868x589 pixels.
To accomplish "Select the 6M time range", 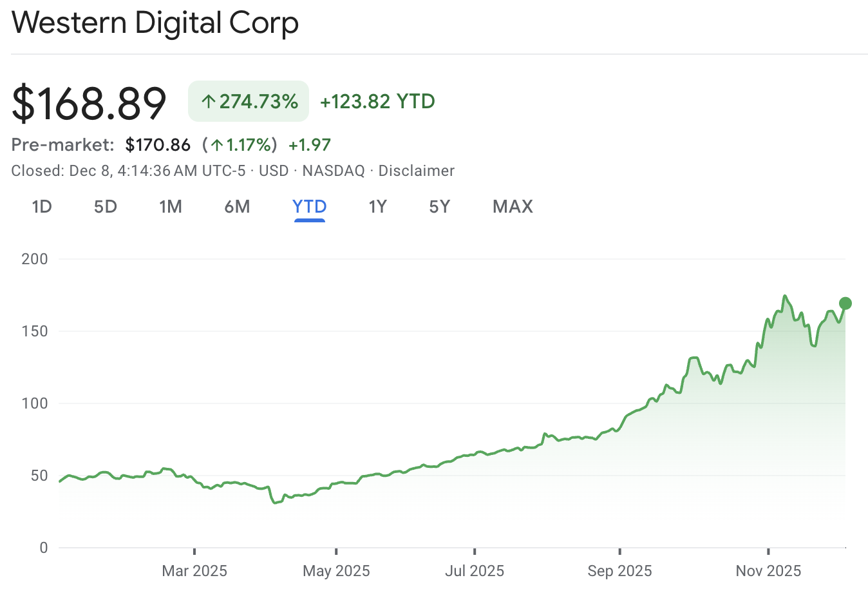I will [x=237, y=206].
